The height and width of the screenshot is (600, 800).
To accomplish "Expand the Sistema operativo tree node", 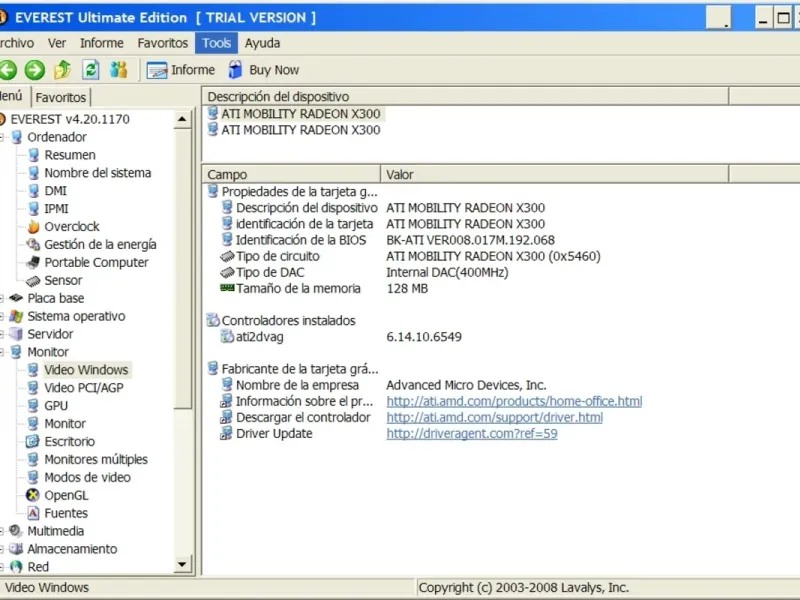I will click(x=2, y=316).
